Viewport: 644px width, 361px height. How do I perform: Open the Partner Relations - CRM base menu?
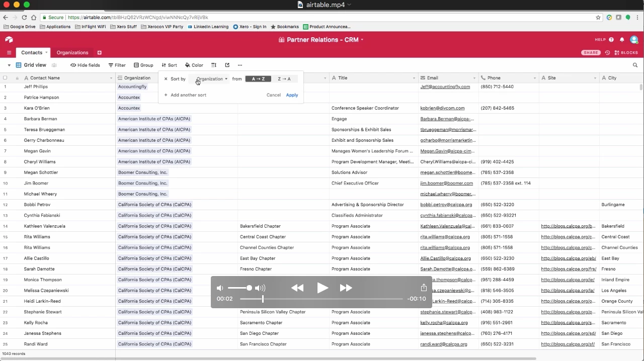click(321, 40)
